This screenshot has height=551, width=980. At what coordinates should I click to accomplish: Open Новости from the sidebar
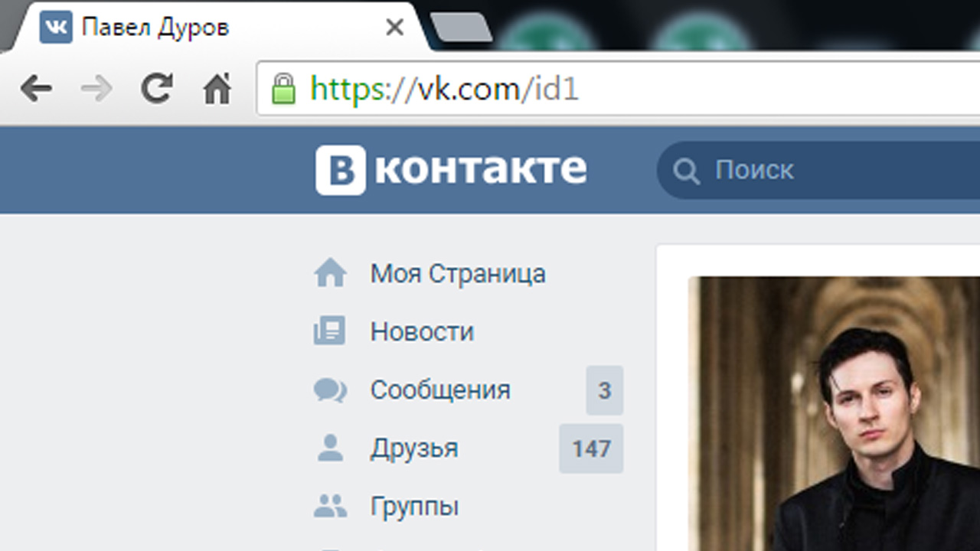(x=422, y=331)
